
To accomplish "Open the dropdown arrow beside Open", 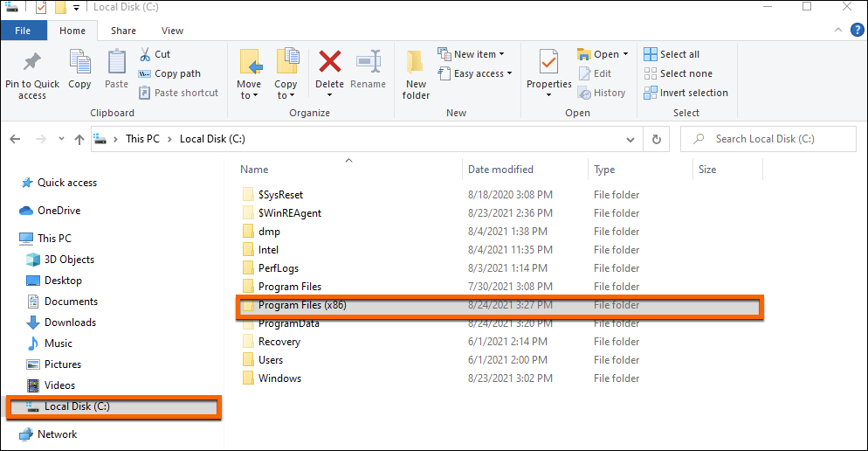I will 625,54.
